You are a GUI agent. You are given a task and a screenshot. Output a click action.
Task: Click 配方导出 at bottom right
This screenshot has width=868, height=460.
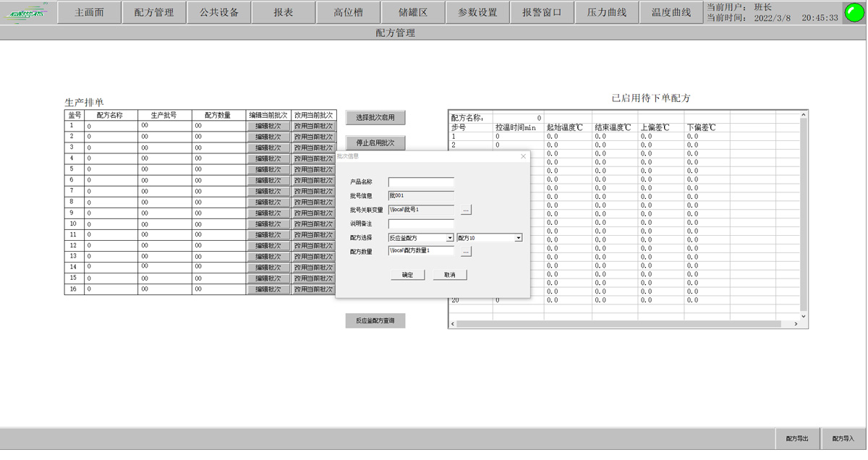tap(797, 439)
